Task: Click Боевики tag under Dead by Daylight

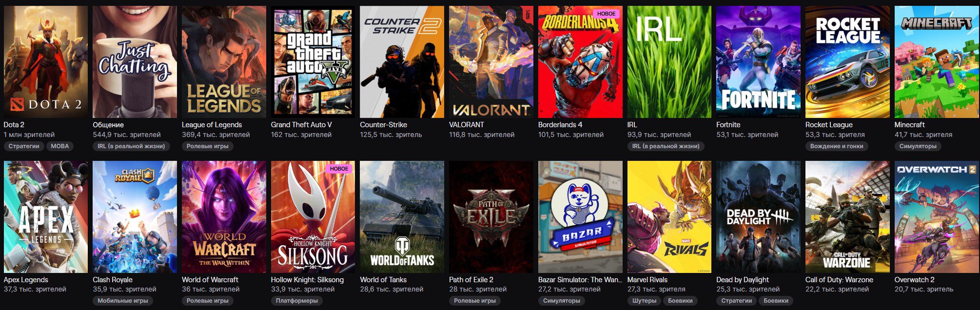Action: (x=776, y=301)
